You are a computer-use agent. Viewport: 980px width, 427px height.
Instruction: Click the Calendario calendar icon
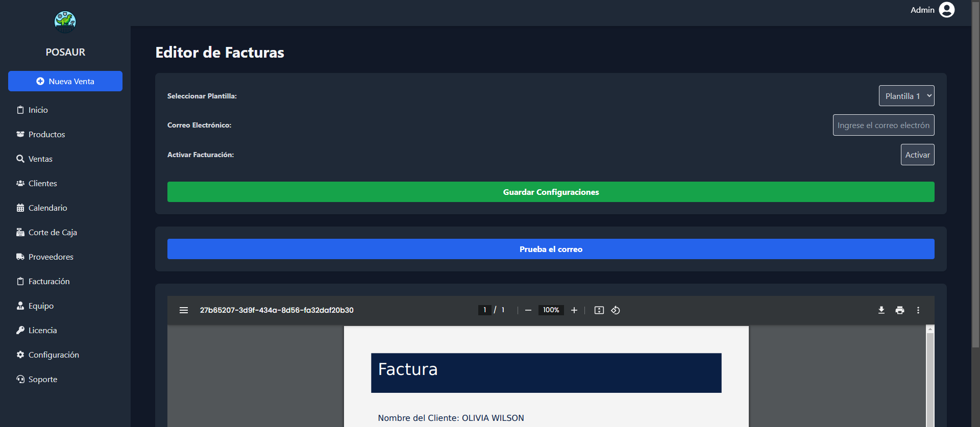[20, 208]
